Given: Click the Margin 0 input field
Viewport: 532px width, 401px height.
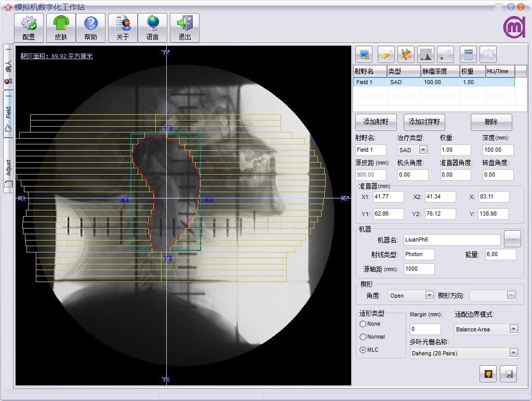Looking at the screenshot, I should (x=425, y=329).
